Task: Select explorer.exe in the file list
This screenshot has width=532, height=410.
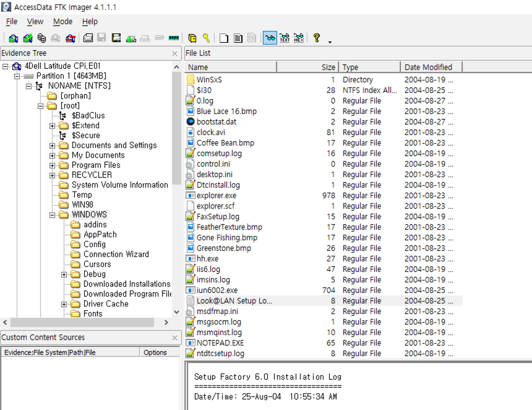Action: click(x=216, y=196)
